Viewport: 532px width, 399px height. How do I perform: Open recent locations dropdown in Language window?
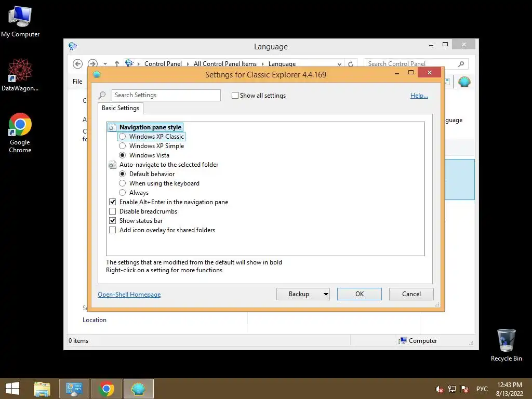105,64
